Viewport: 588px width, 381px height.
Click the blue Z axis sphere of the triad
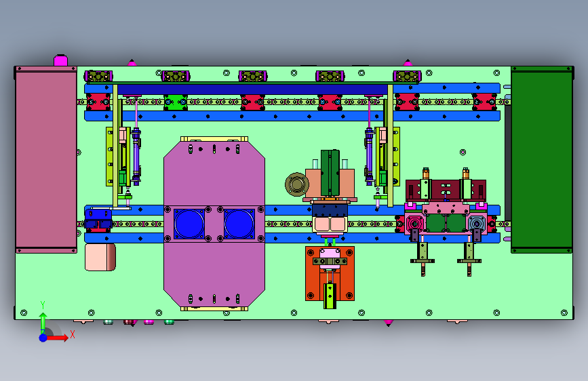click(x=43, y=338)
